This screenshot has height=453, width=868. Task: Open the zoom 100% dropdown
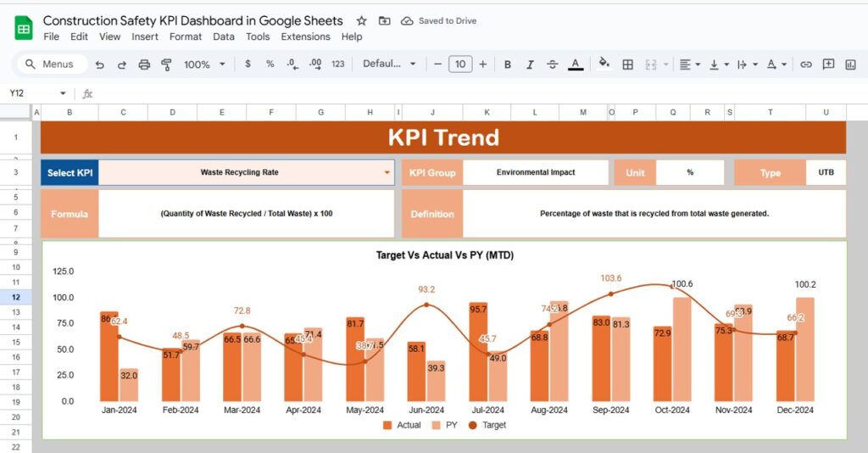pyautogui.click(x=204, y=64)
